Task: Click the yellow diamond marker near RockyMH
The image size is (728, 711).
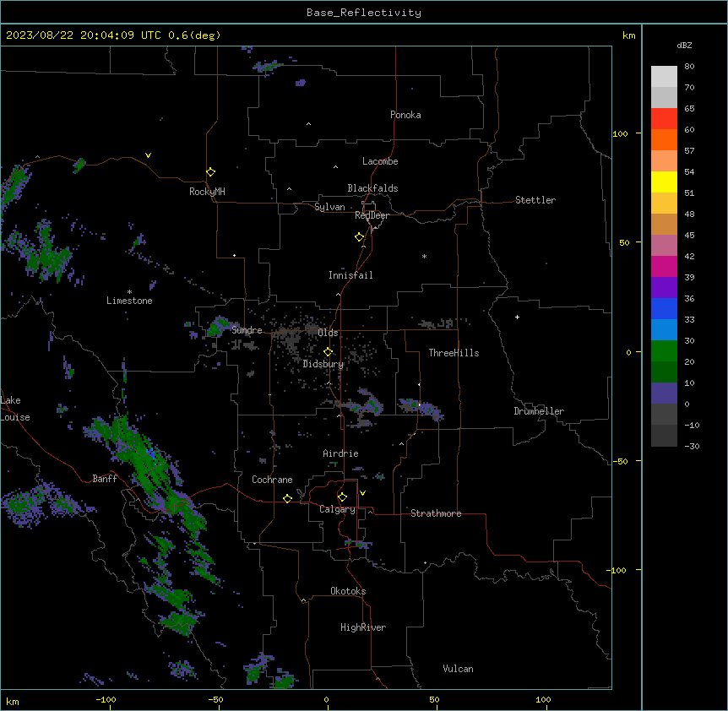Action: click(211, 172)
